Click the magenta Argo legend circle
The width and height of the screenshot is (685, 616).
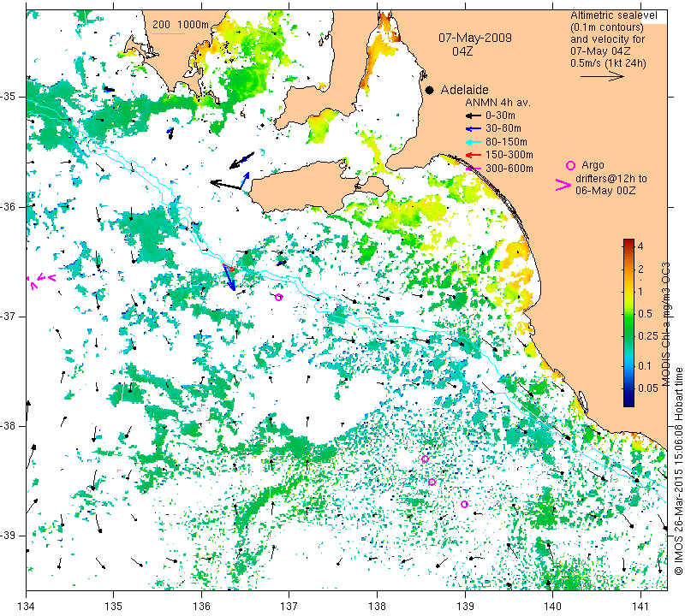coord(570,165)
